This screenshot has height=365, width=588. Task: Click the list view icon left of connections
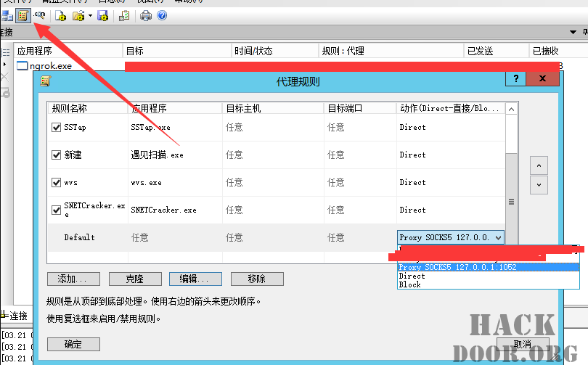click(x=5, y=52)
